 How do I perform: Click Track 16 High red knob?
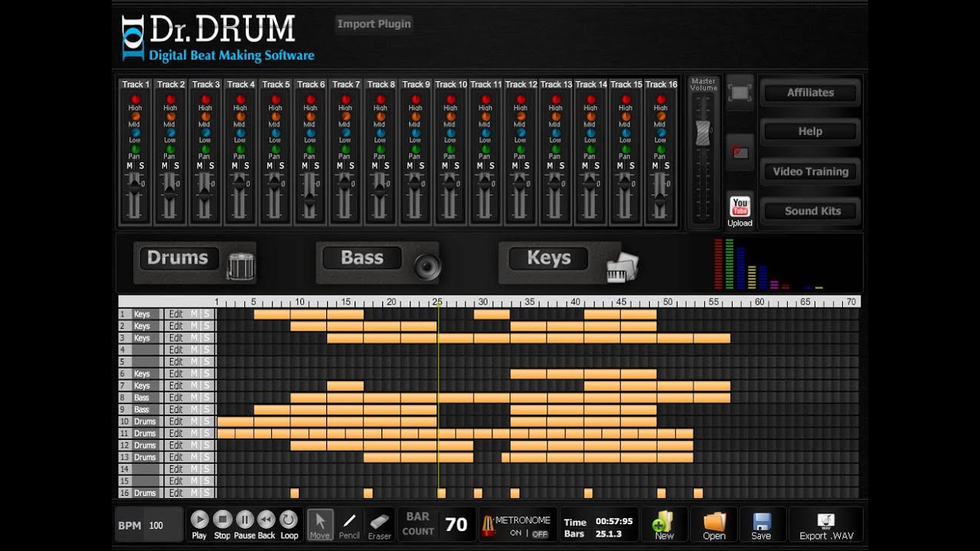(x=660, y=99)
